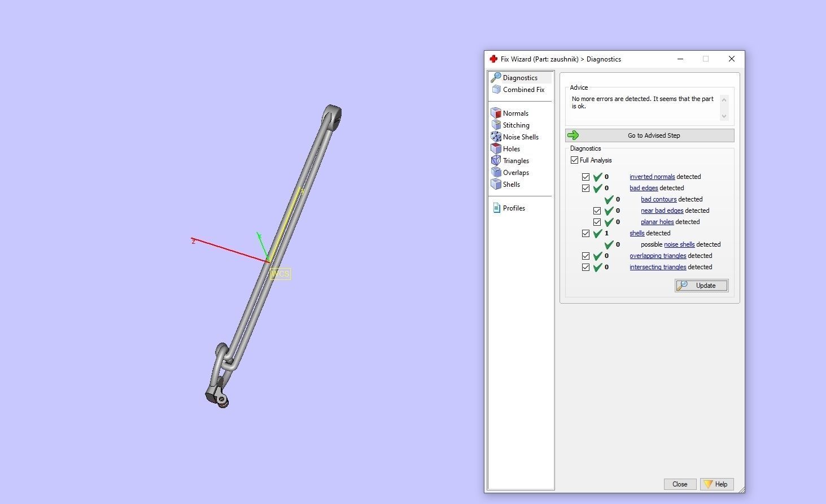826x504 pixels.
Task: Click the Update button
Action: (701, 286)
